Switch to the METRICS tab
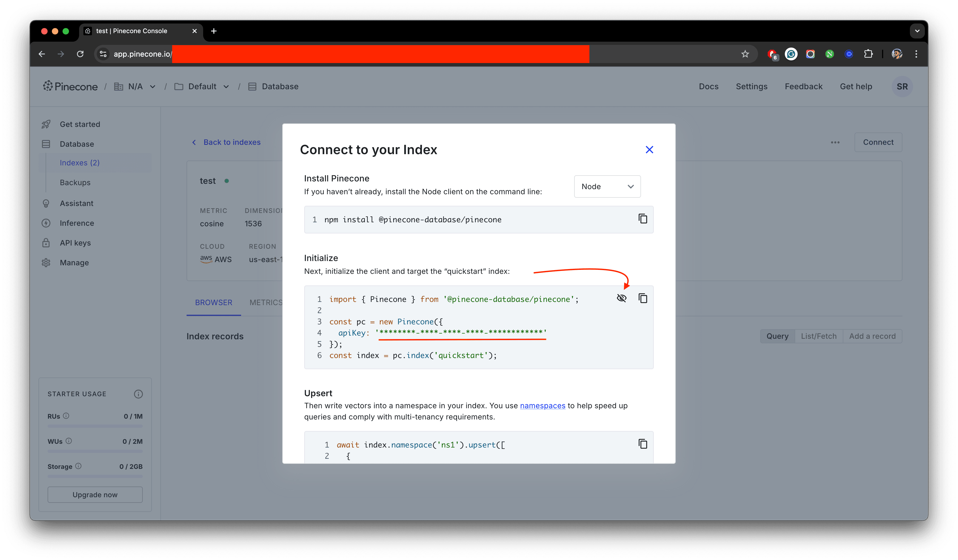Viewport: 958px width, 560px height. (266, 303)
